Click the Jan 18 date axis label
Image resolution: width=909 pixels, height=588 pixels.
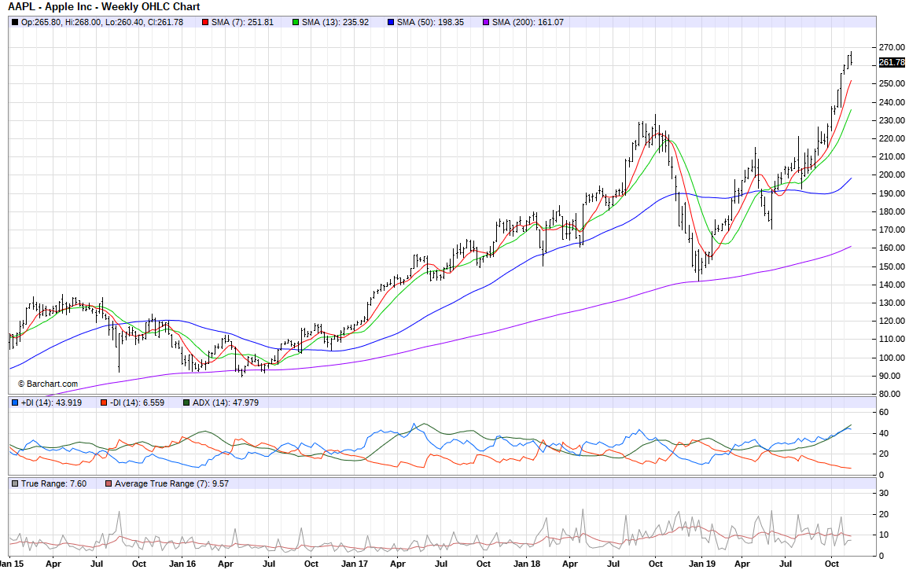point(526,564)
